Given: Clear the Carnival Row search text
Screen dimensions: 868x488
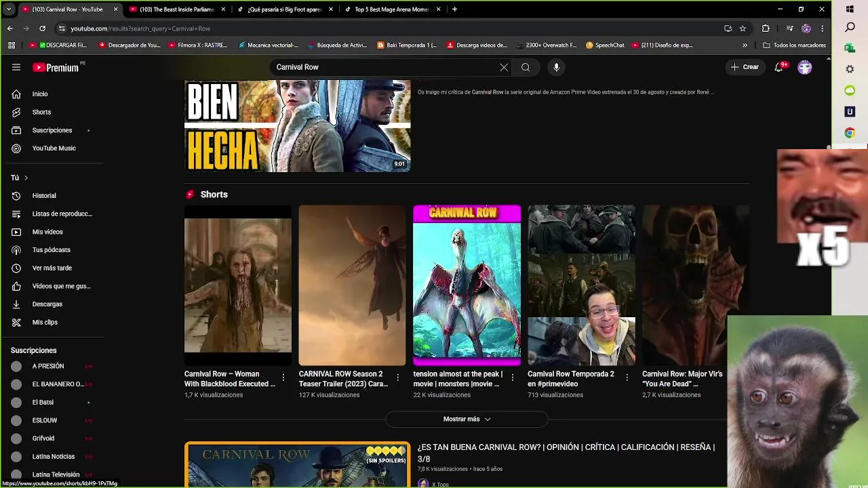Looking at the screenshot, I should [x=504, y=67].
